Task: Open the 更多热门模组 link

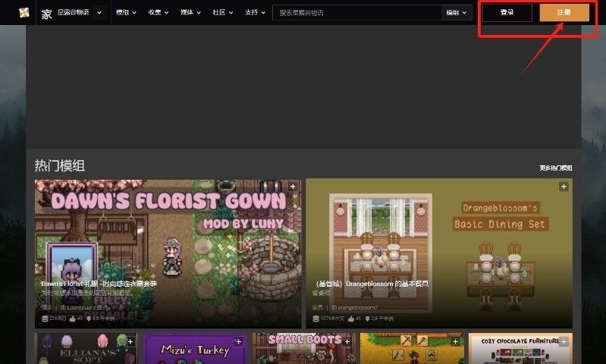Action: pos(555,168)
